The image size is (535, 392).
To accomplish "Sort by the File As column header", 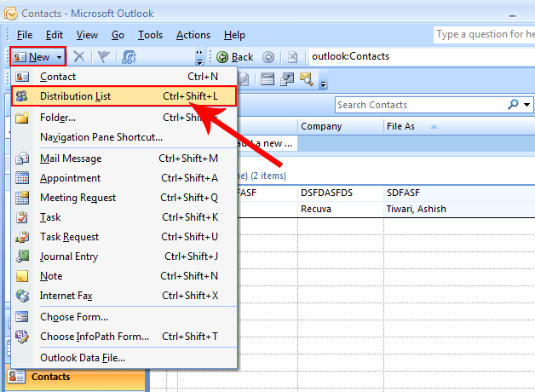I will (x=459, y=126).
